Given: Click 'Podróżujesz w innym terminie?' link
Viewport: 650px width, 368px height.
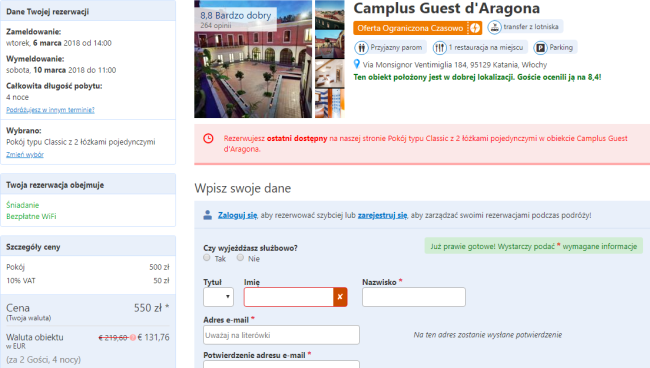Looking at the screenshot, I should (x=50, y=110).
